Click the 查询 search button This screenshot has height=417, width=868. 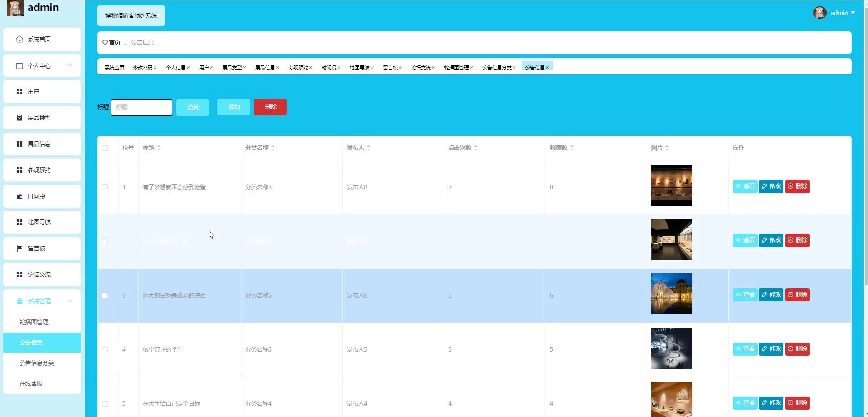pyautogui.click(x=193, y=107)
